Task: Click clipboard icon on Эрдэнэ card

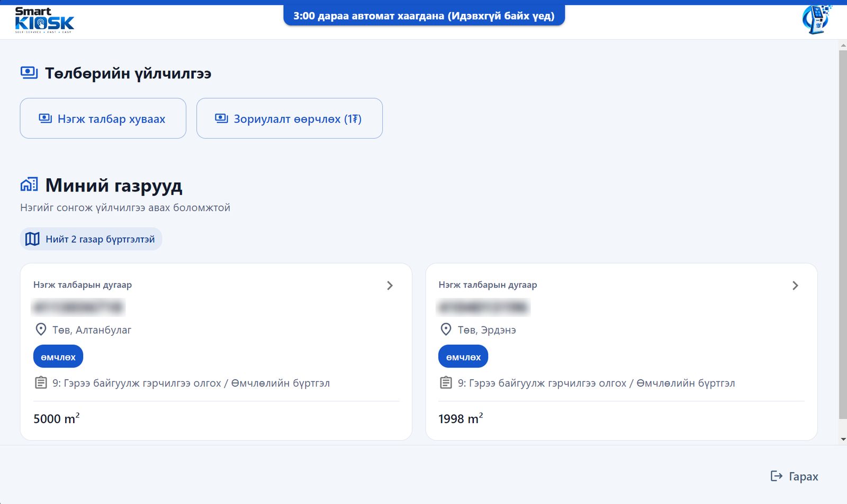Action: click(x=446, y=382)
